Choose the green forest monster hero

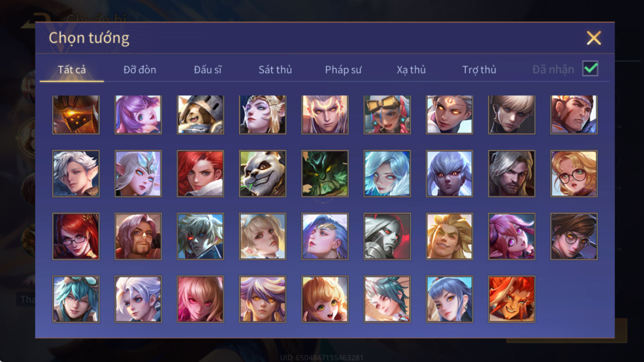pos(325,173)
